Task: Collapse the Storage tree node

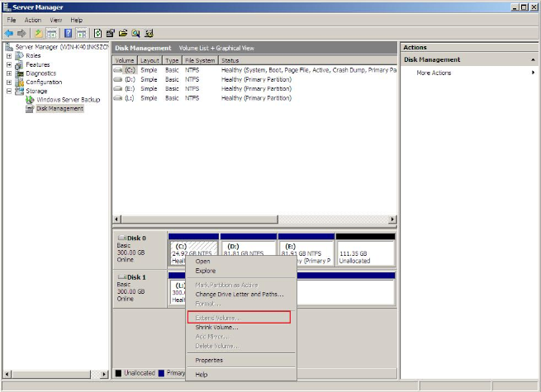Action: [9, 91]
